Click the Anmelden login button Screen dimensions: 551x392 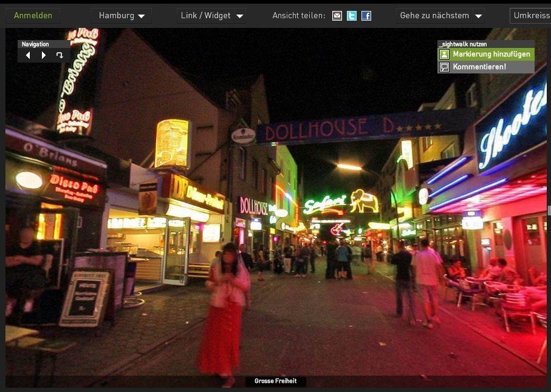pos(33,15)
